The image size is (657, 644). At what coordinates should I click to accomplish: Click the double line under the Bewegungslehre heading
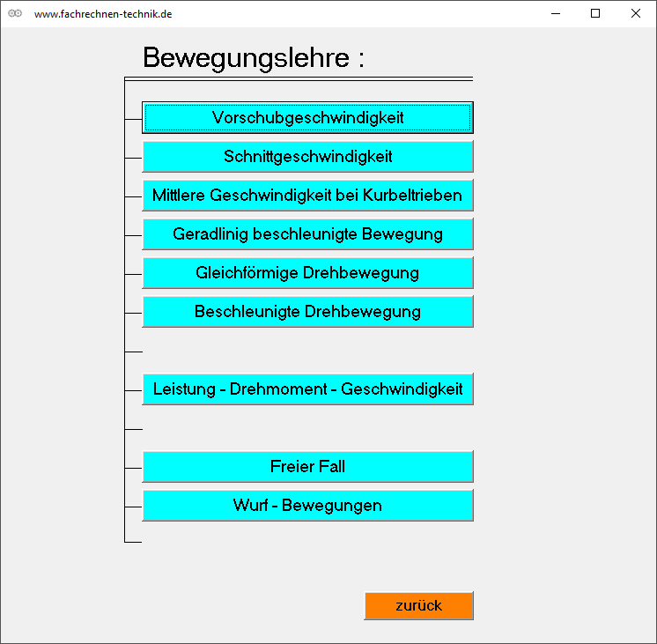(x=299, y=79)
